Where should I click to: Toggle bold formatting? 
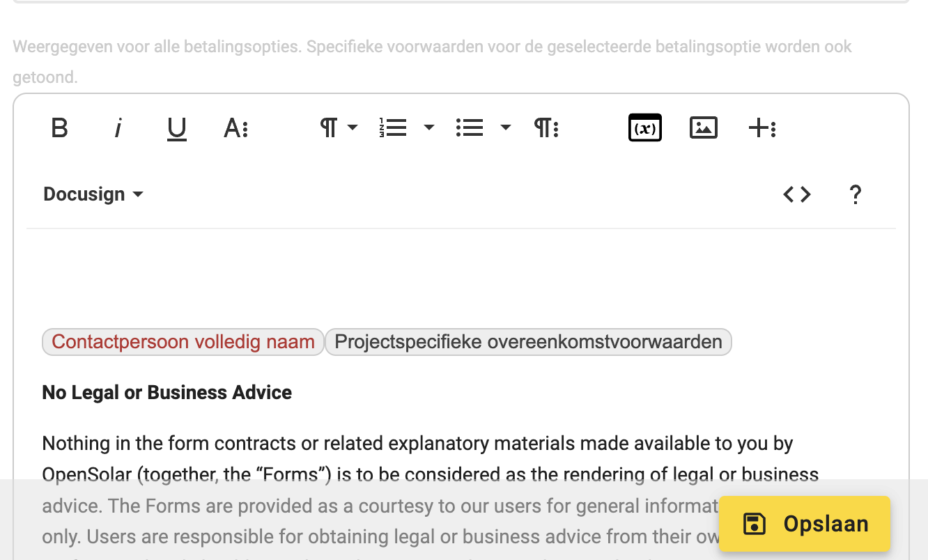60,128
